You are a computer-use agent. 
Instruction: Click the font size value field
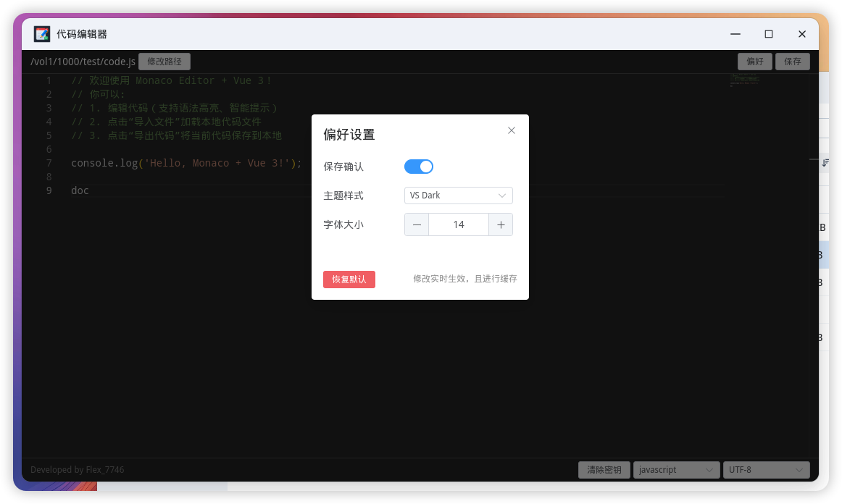click(x=459, y=224)
